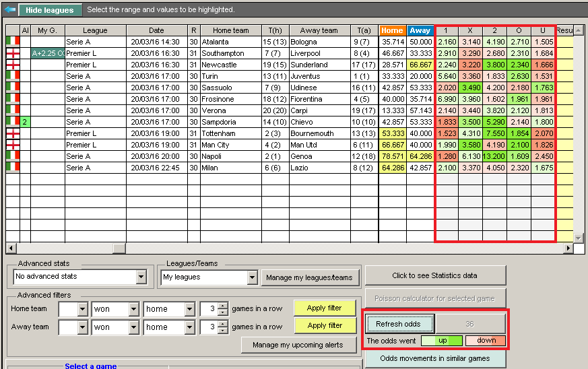Click the table's scroll down arrow
The image size is (588, 369).
pos(579,238)
